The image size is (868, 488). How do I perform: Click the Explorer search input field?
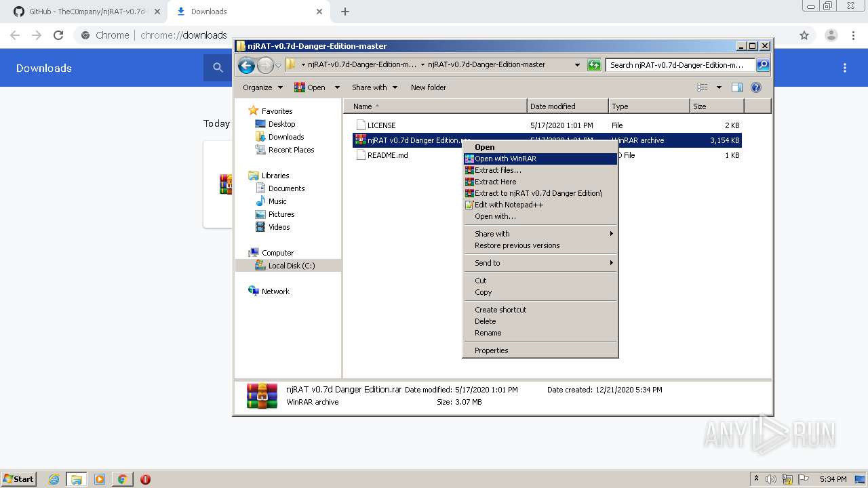tap(680, 65)
